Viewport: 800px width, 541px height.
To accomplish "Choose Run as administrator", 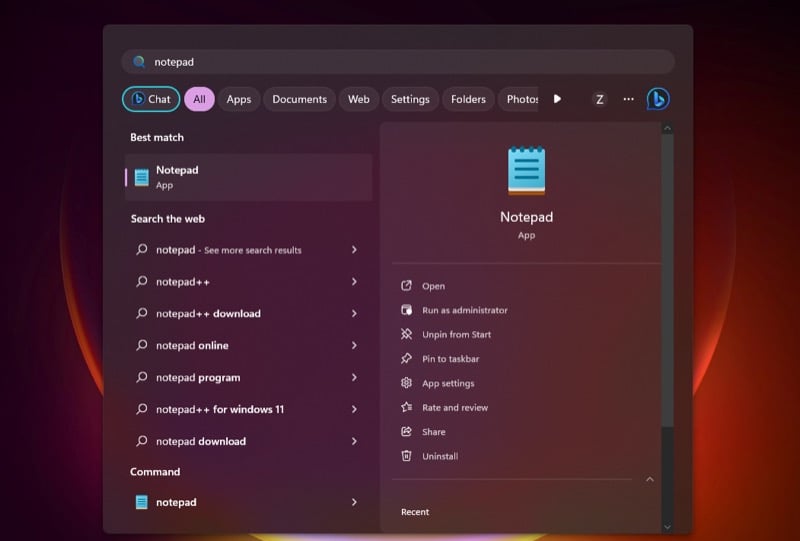I will tap(465, 310).
